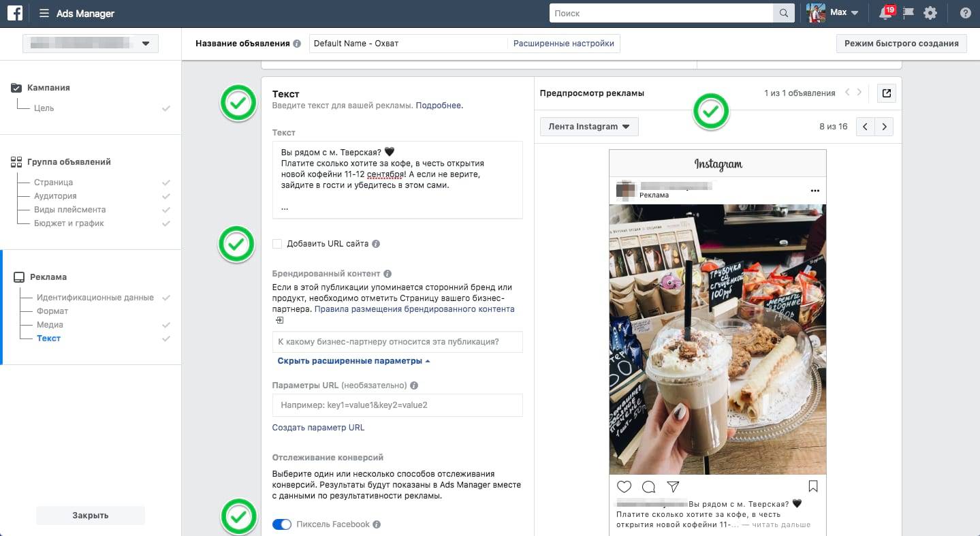The image size is (980, 536).
Task: Click the business partner input field
Action: [x=398, y=342]
